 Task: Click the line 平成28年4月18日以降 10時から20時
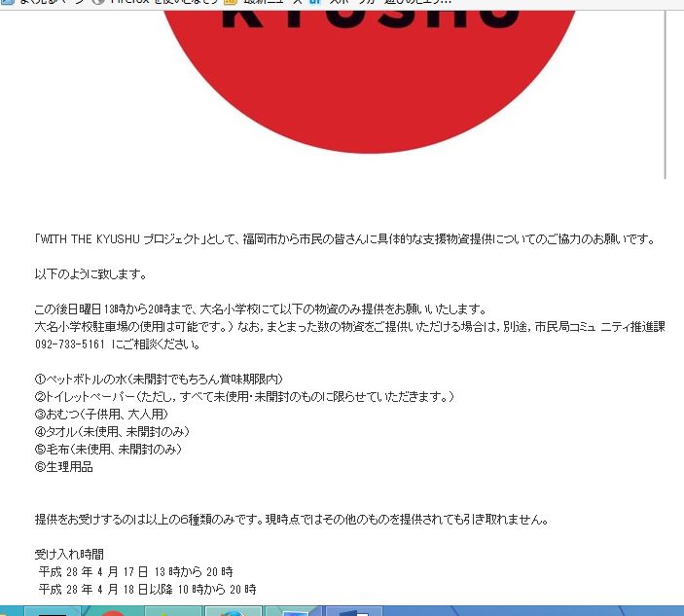coord(148,590)
